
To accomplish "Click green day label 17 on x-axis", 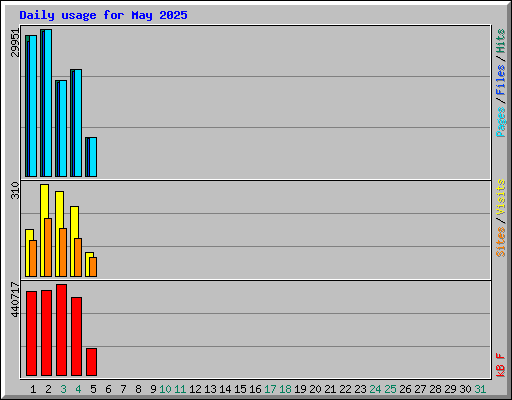I will click(x=270, y=389).
